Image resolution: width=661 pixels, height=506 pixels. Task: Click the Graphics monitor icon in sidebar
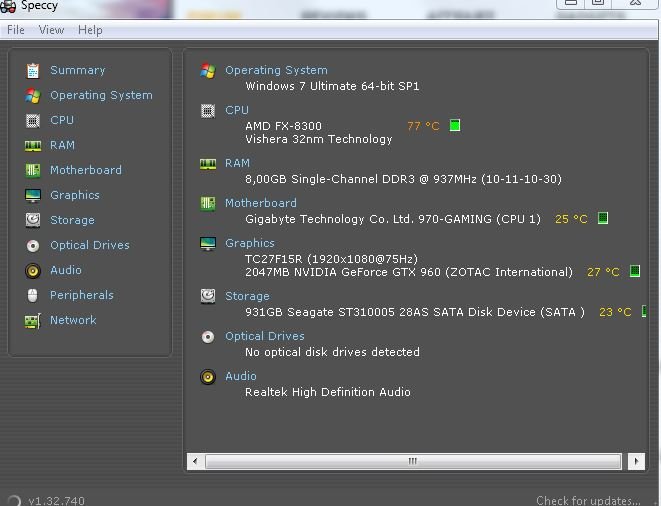(33, 196)
